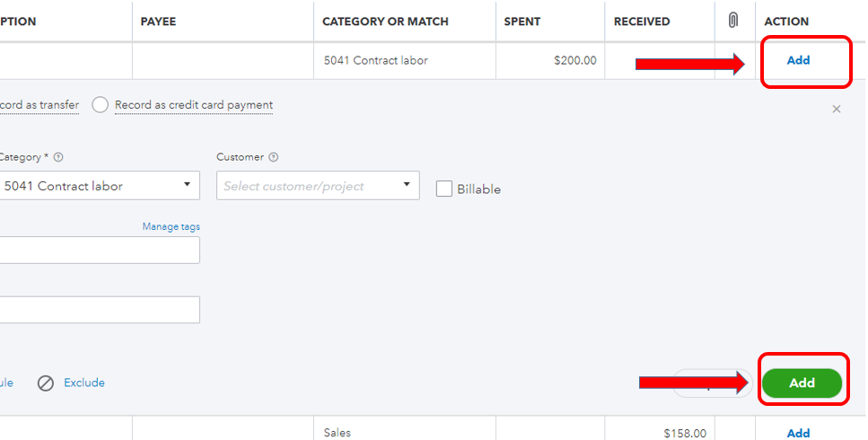Click Add link in the Sales row
The height and width of the screenshot is (440, 868).
click(x=798, y=433)
